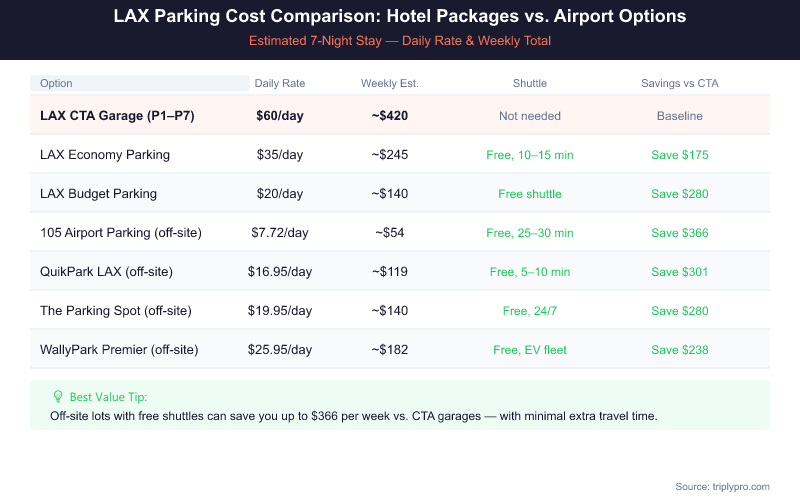Click the Estimated 7-Night Stay subtitle

click(x=400, y=41)
